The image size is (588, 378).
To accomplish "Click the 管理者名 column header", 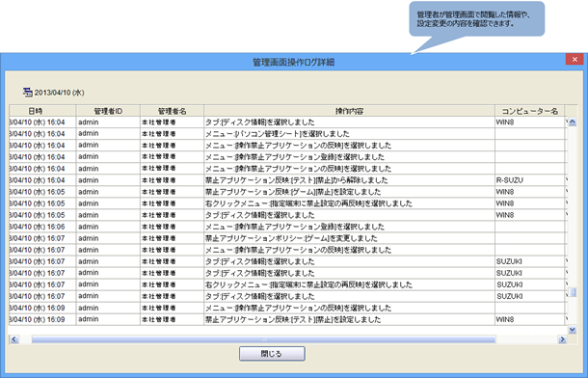I will pos(172,111).
